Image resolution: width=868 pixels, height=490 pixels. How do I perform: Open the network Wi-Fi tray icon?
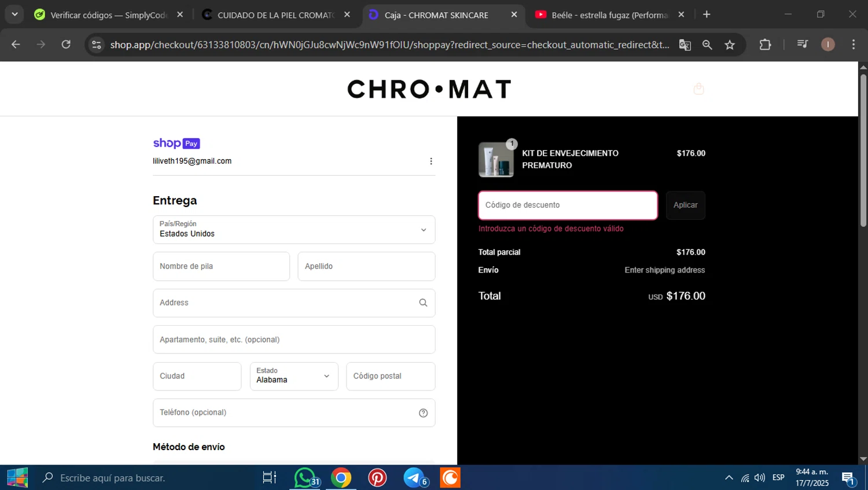[745, 478]
